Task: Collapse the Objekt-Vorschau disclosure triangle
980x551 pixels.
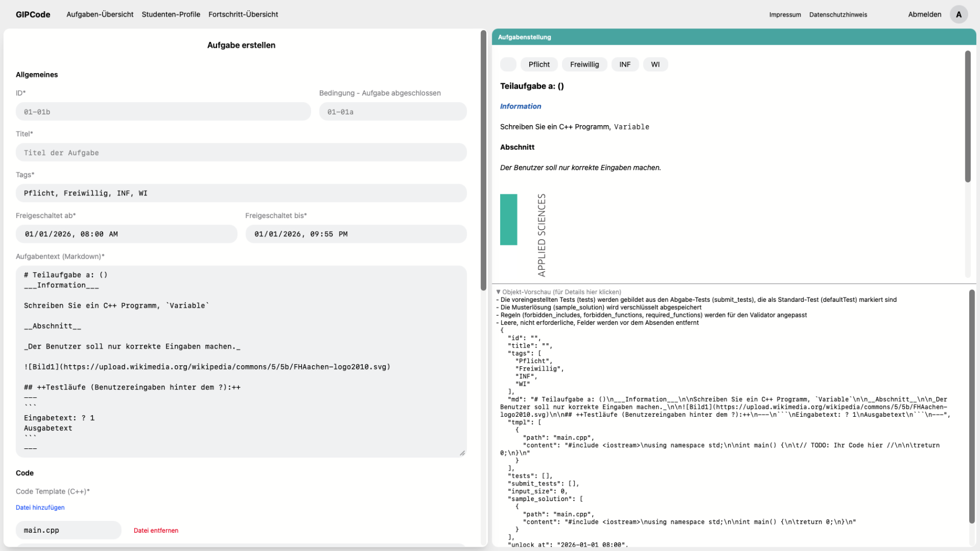Action: pos(498,292)
